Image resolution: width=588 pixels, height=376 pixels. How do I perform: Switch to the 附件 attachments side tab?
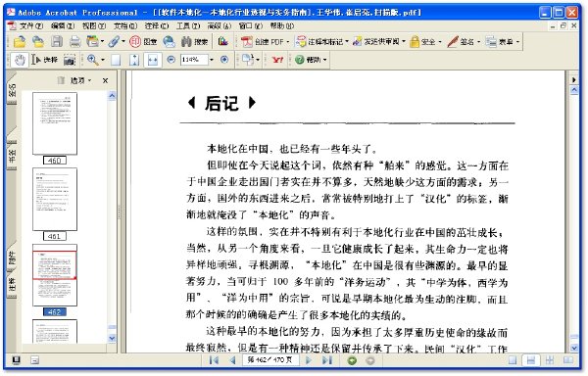pyautogui.click(x=12, y=258)
